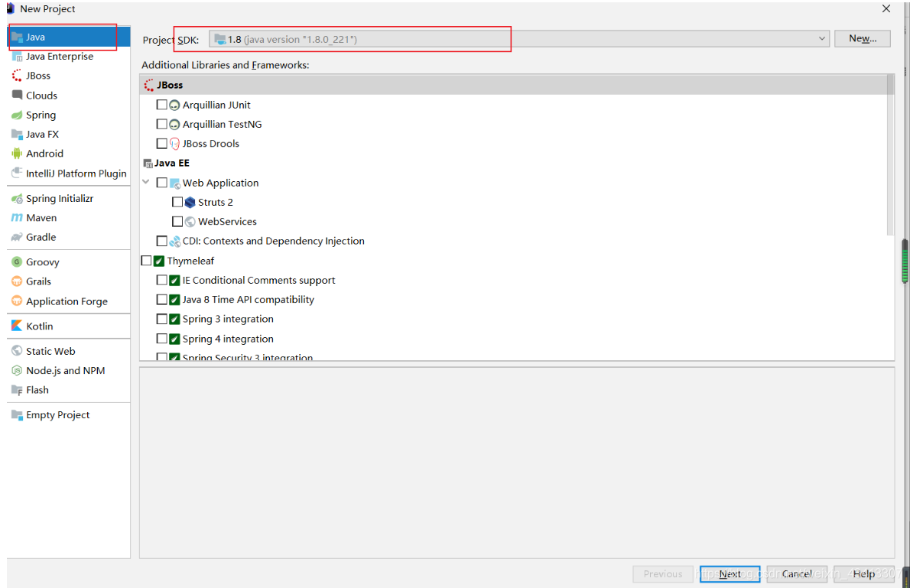910x588 pixels.
Task: Click the Web Application framework icon
Action: (174, 183)
